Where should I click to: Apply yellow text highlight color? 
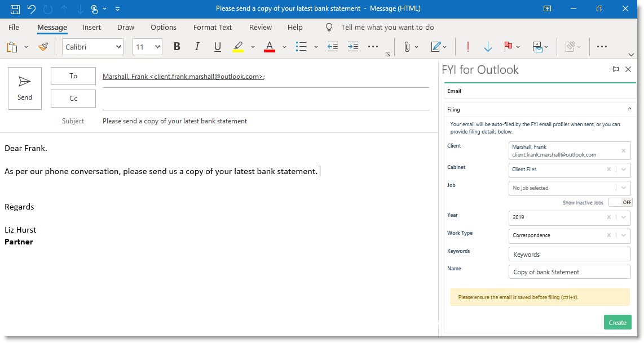coord(238,47)
